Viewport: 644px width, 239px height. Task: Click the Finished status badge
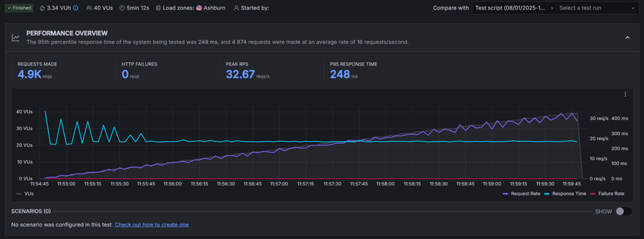(x=18, y=8)
